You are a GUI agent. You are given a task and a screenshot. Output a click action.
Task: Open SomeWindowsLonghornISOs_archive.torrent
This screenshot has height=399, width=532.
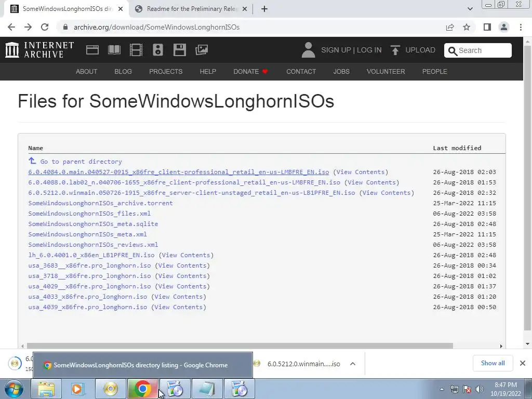(100, 203)
